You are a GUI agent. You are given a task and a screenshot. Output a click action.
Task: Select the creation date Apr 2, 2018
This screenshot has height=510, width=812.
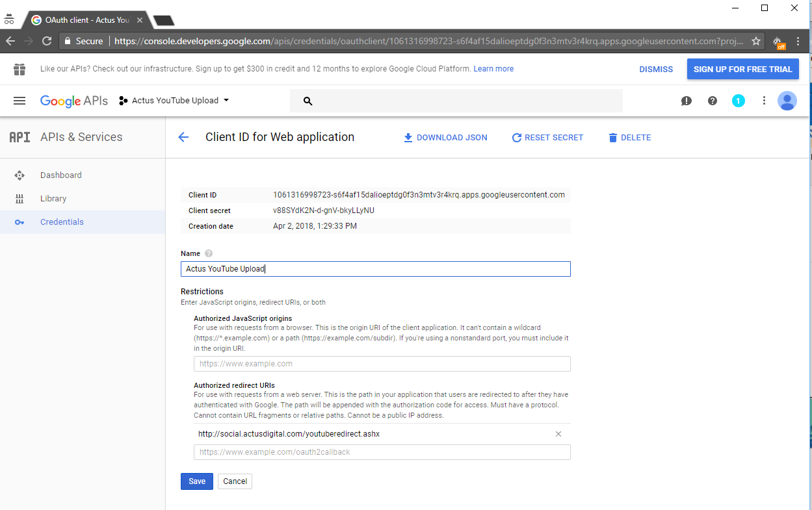click(x=315, y=226)
